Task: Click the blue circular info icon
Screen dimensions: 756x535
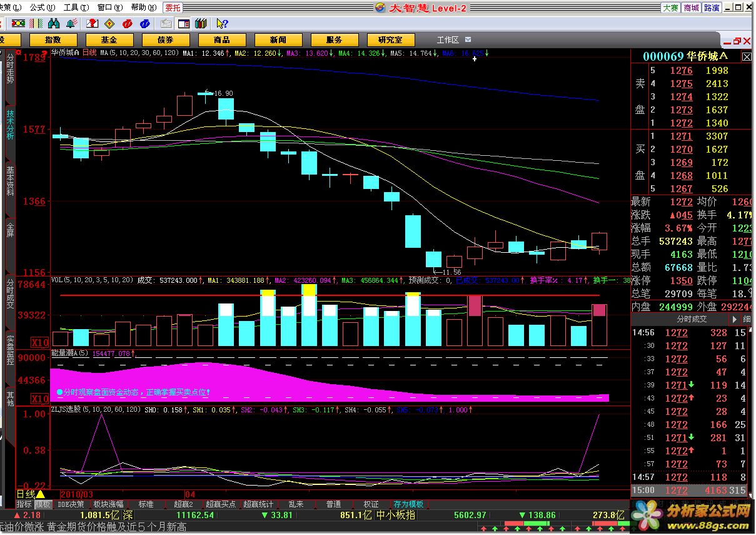Action: (x=145, y=24)
